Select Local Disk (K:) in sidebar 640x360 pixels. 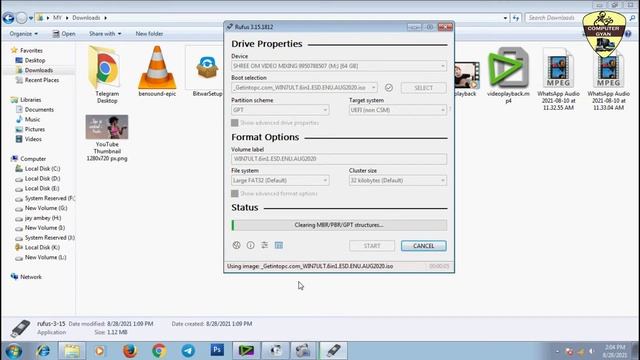pyautogui.click(x=42, y=247)
